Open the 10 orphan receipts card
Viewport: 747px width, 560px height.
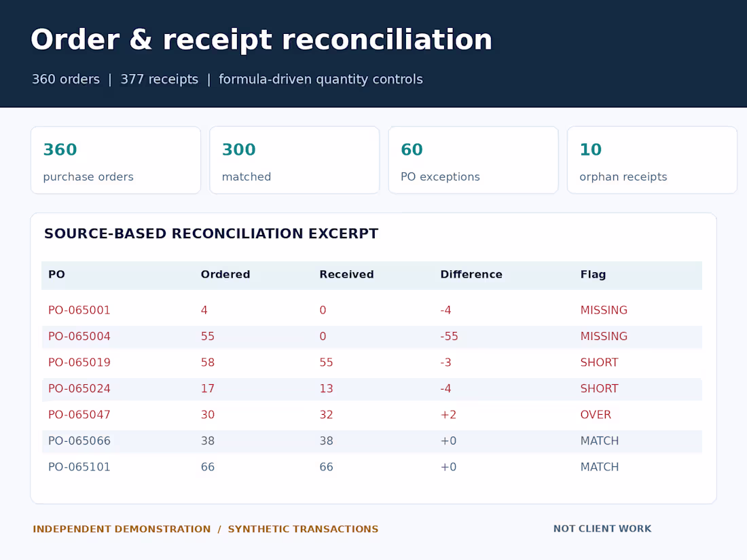[652, 160]
